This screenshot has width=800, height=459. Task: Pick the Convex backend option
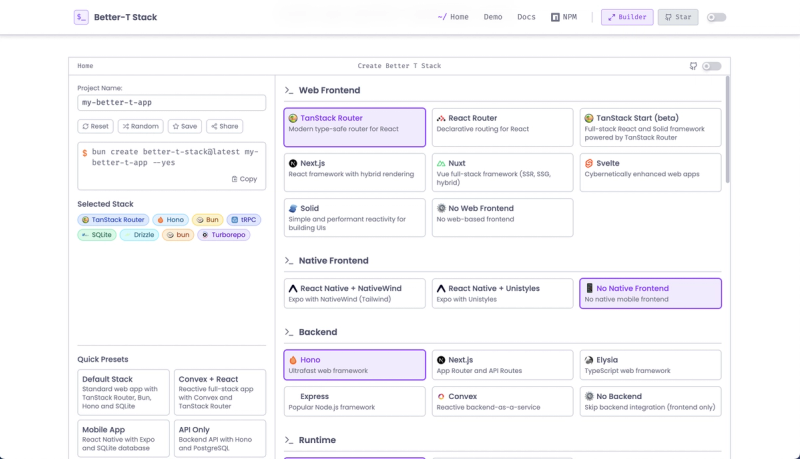pyautogui.click(x=503, y=401)
